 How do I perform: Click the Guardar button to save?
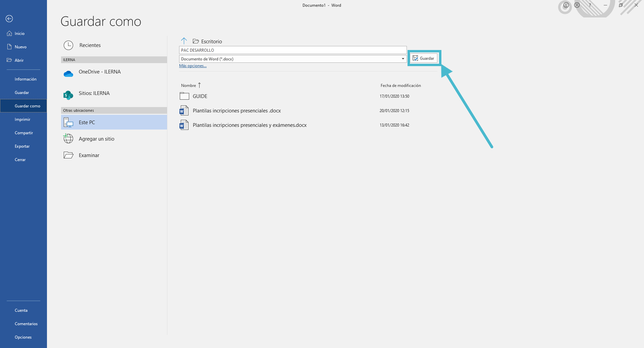[424, 58]
